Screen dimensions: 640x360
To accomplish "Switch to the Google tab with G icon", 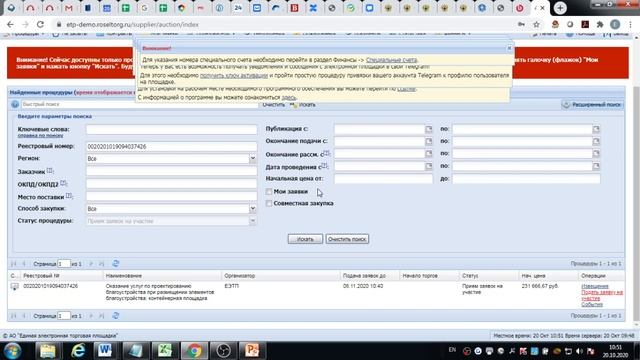I will coord(144,8).
